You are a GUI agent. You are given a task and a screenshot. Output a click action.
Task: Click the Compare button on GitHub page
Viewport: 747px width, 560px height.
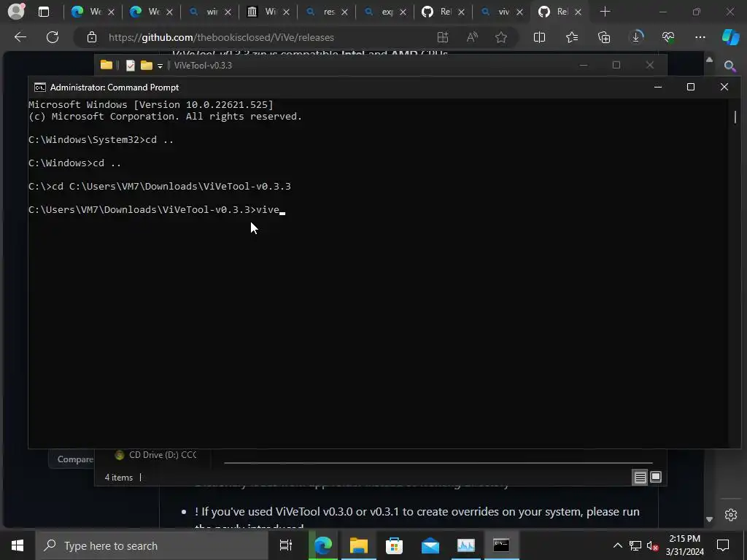(x=71, y=459)
